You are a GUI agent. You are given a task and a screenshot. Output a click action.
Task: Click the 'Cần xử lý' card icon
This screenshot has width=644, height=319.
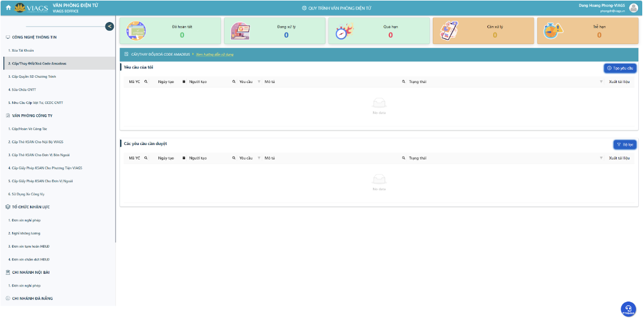pos(449,31)
